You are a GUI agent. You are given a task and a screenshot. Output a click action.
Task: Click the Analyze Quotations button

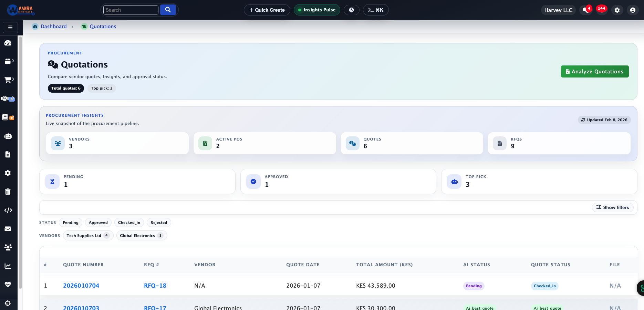pyautogui.click(x=595, y=72)
